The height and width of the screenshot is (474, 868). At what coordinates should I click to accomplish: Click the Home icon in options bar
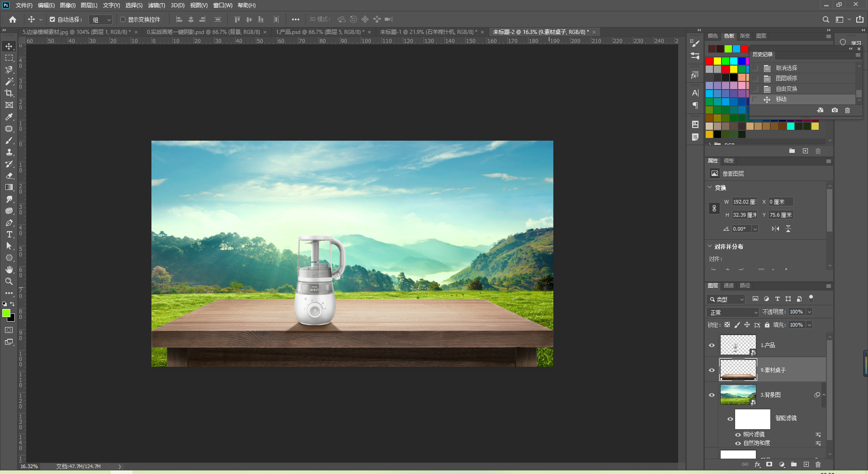[x=13, y=19]
